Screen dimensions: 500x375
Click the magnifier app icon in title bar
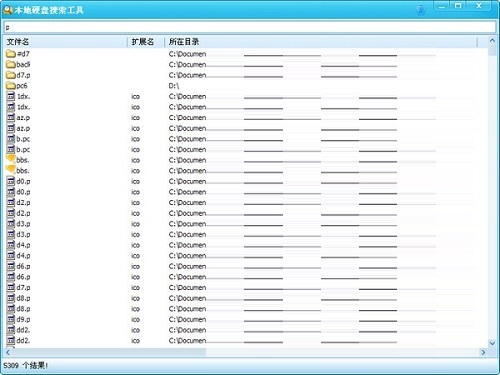point(8,10)
